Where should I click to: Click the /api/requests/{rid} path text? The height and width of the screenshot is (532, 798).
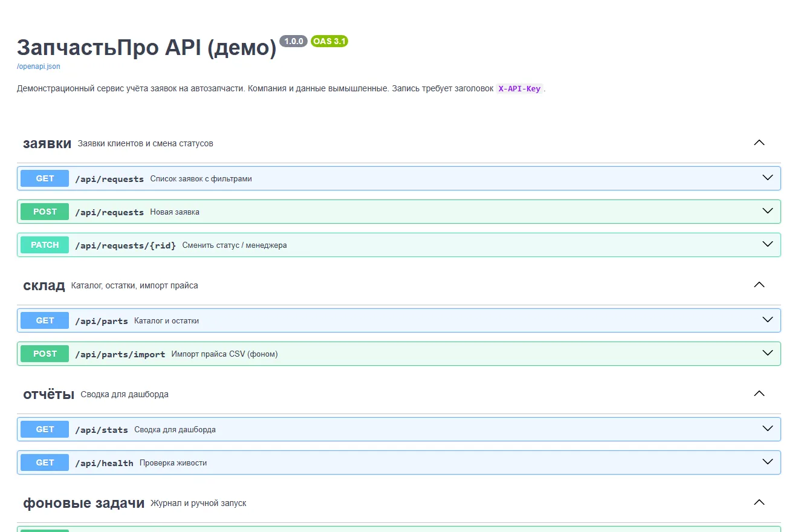pos(126,245)
